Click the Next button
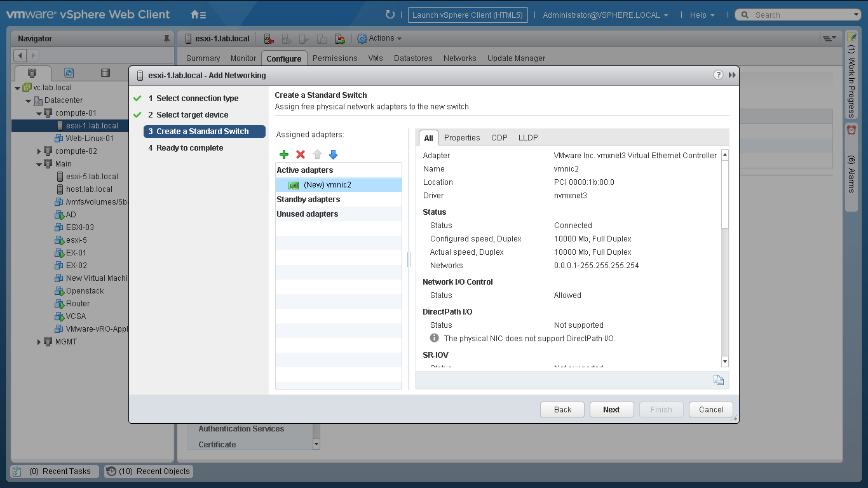This screenshot has height=488, width=868. tap(611, 410)
